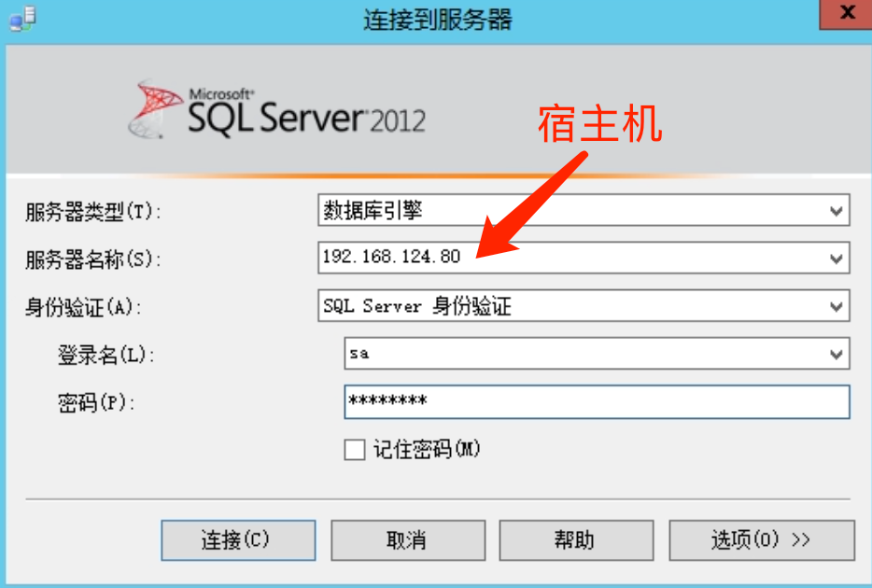This screenshot has width=872, height=588.
Task: Expand options with 选项(O) >> button
Action: pos(762,540)
